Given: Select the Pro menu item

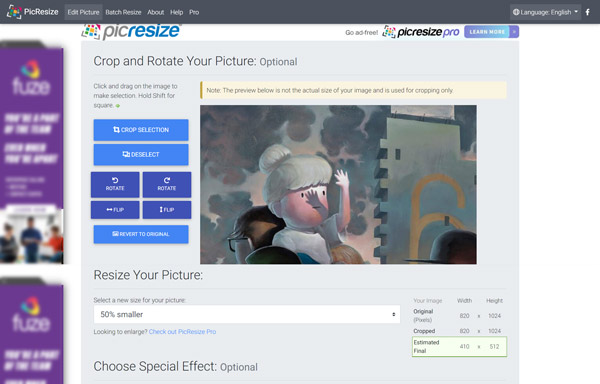Looking at the screenshot, I should click(194, 12).
